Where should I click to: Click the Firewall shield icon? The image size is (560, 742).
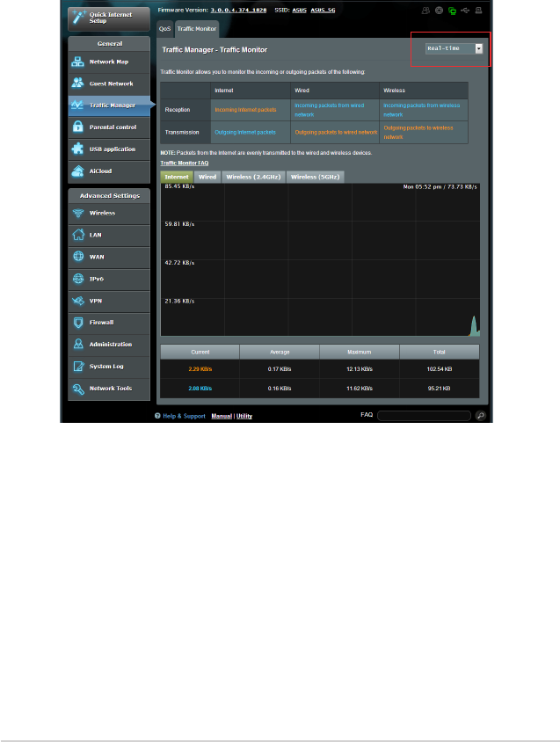[78, 323]
